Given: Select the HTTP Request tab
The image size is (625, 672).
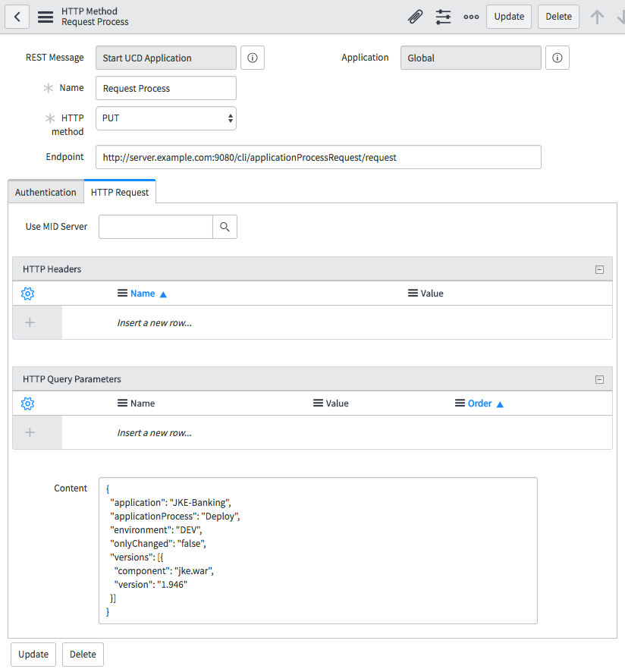Looking at the screenshot, I should 120,193.
